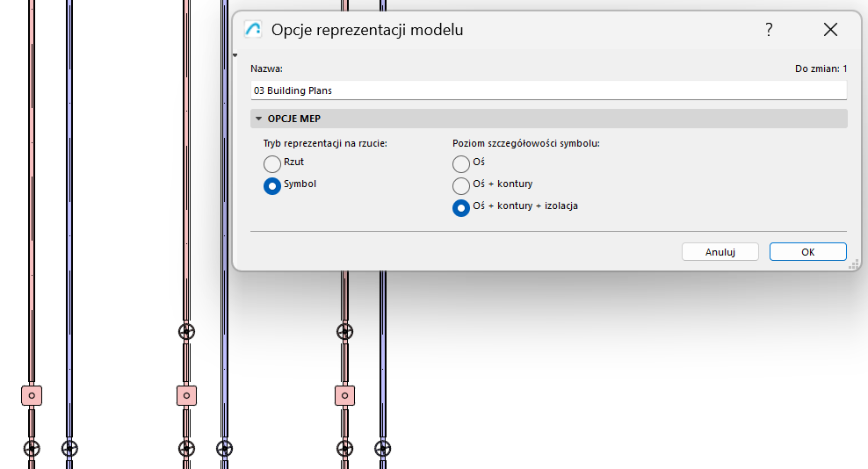Select the Rzut radio button
The height and width of the screenshot is (469, 868).
271,164
